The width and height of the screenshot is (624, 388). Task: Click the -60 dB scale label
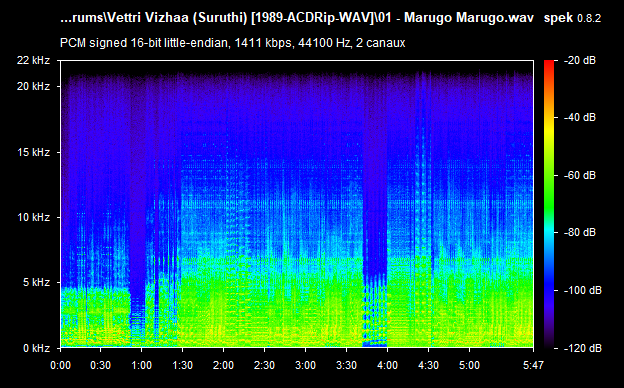pyautogui.click(x=580, y=175)
